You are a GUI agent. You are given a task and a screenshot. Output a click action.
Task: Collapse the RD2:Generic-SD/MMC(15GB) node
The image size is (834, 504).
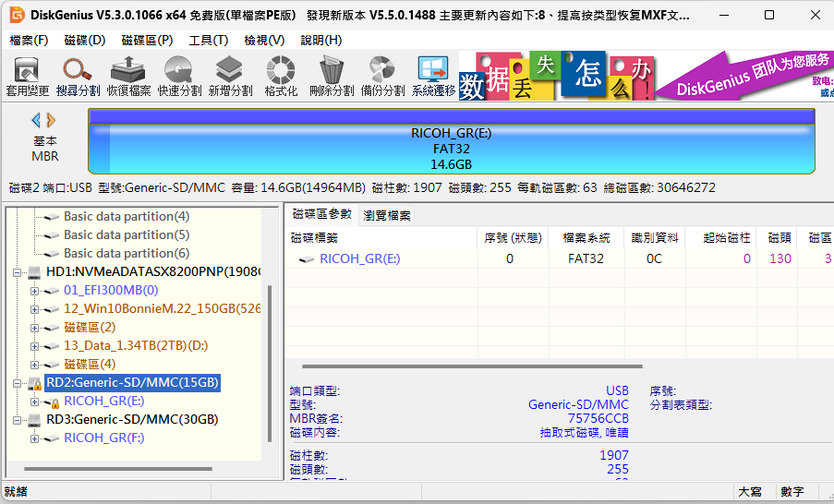pos(17,383)
